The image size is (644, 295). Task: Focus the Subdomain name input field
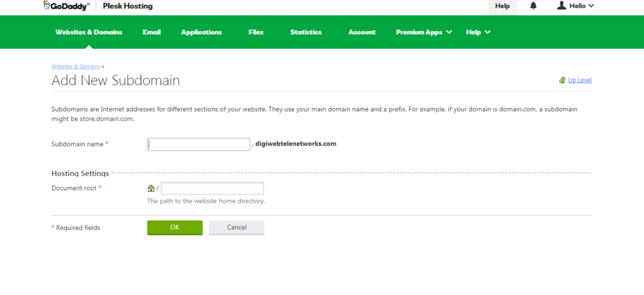(x=198, y=144)
